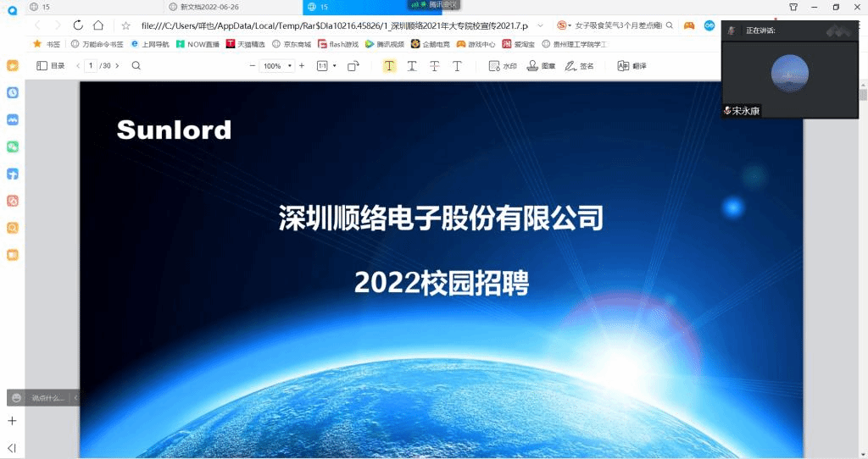Click the 翻译 translate tool

[x=632, y=66]
